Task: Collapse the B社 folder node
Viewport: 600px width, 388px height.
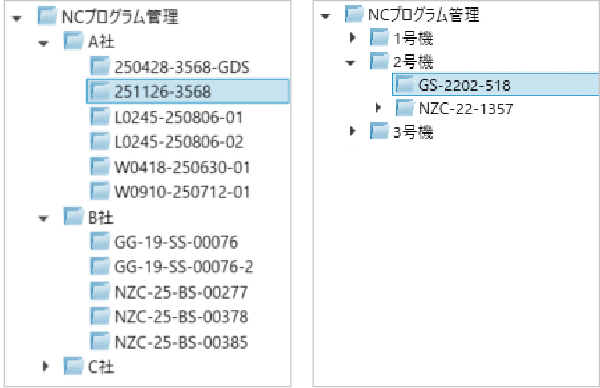Action: pyautogui.click(x=43, y=218)
